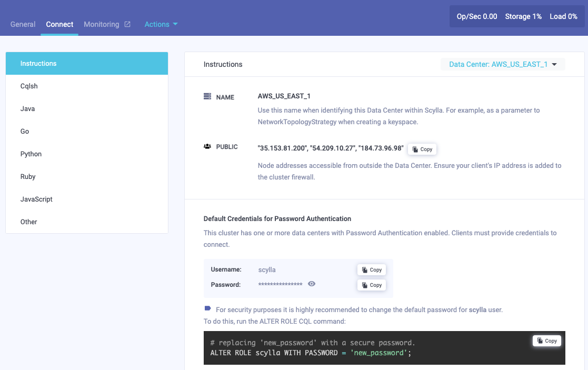Select Instructions in the sidebar

87,63
